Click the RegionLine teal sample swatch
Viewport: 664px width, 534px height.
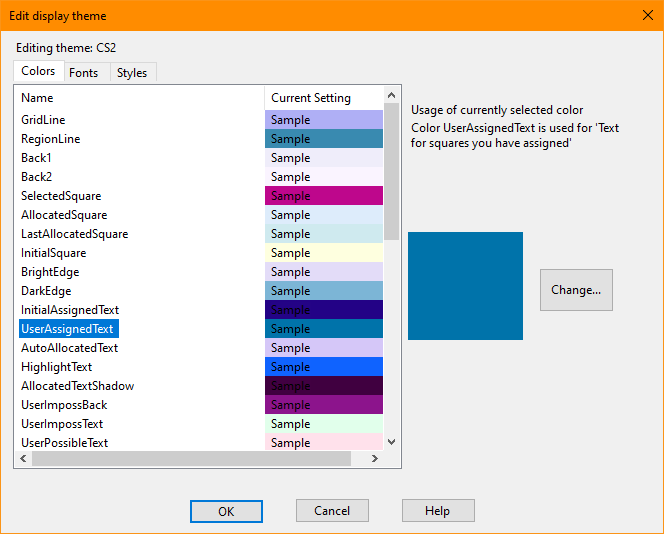(324, 139)
